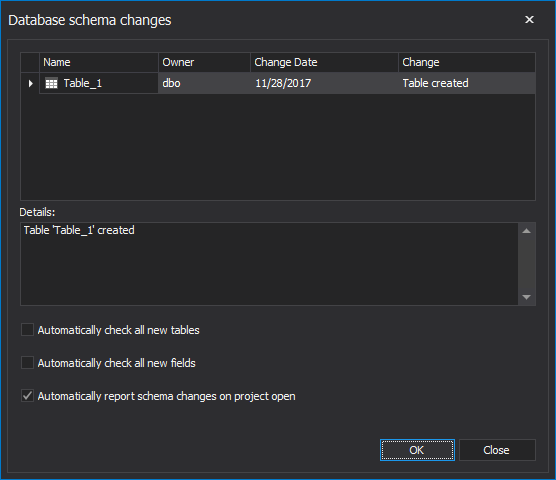Select the Table created change cell

(x=467, y=83)
